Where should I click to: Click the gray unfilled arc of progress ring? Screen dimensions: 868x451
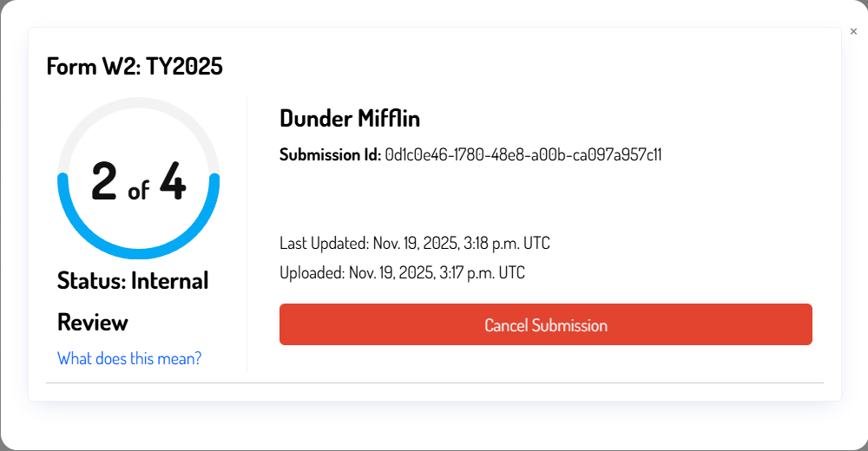pyautogui.click(x=139, y=102)
